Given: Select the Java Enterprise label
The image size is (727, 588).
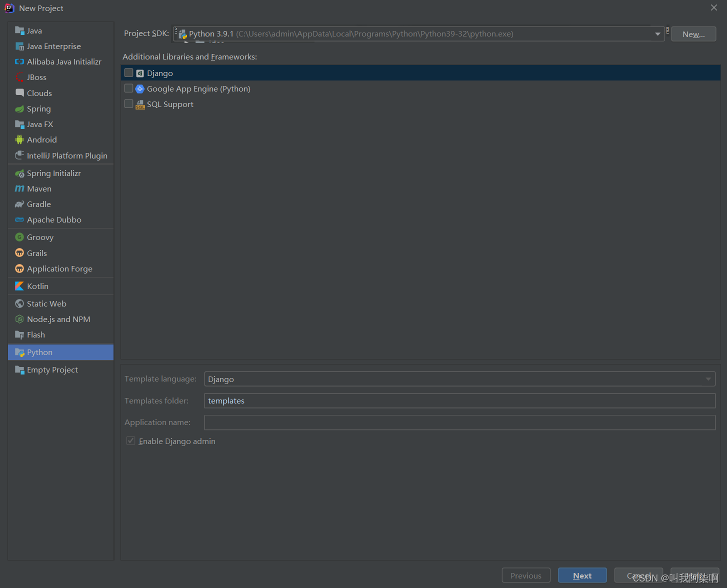Looking at the screenshot, I should tap(54, 46).
